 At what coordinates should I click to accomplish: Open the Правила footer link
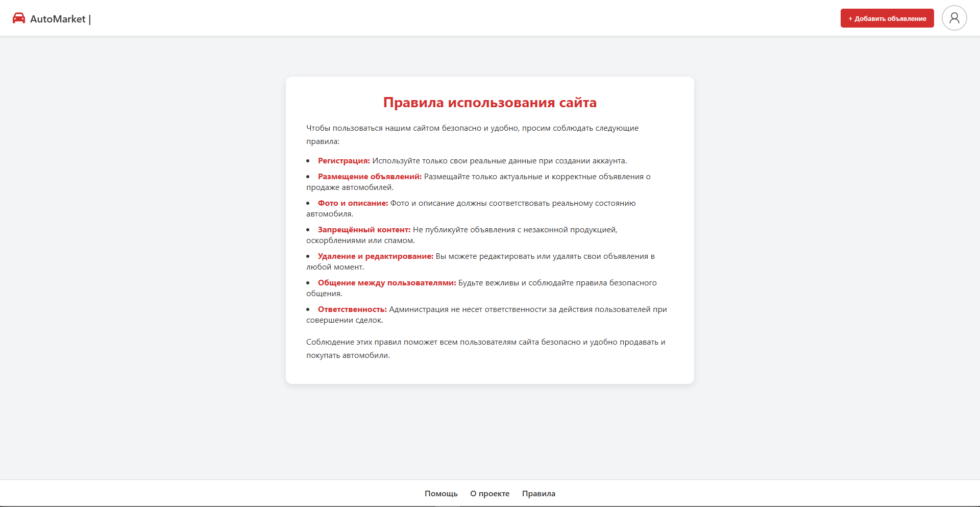538,493
